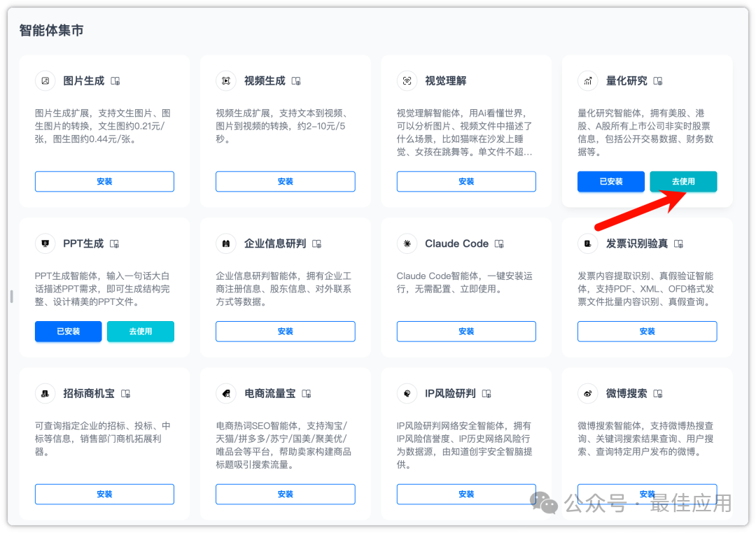The width and height of the screenshot is (756, 533).
Task: Click the page scrollbar on the left edge
Action: 12,297
